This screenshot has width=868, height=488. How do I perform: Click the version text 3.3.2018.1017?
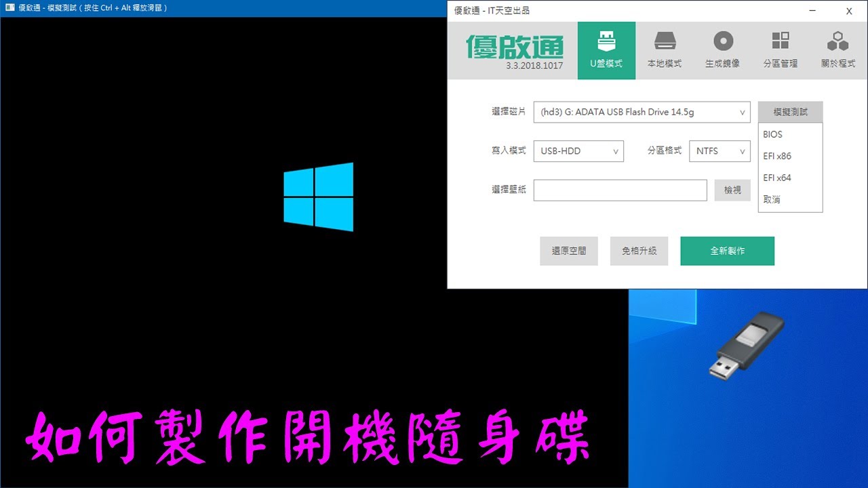pos(534,66)
